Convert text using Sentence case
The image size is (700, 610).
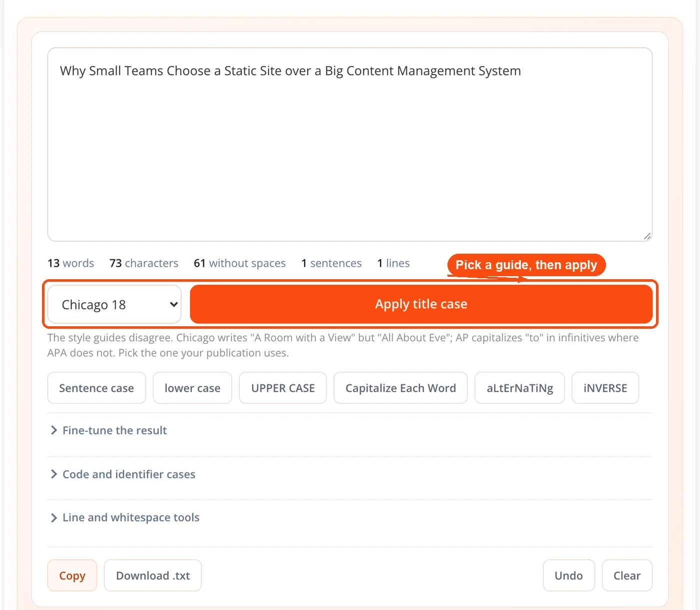[96, 388]
